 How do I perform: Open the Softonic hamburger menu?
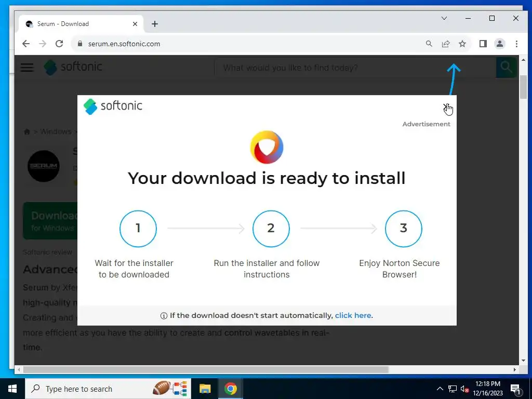pos(27,67)
